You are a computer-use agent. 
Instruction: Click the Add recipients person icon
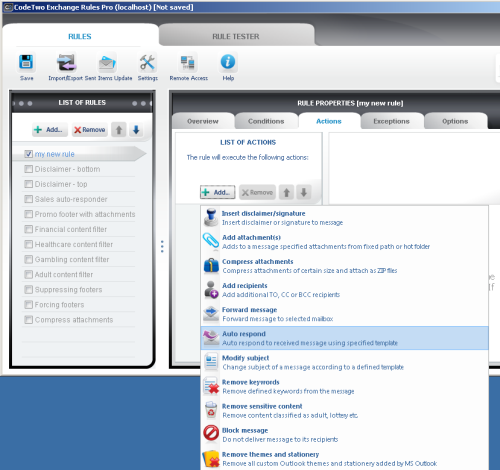(x=211, y=290)
